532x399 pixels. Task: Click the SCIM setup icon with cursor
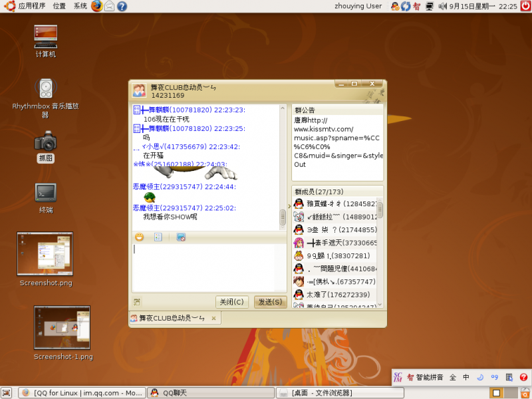[509, 377]
